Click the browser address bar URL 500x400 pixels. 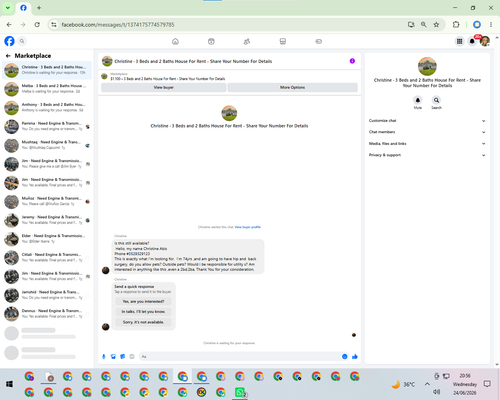pos(118,25)
